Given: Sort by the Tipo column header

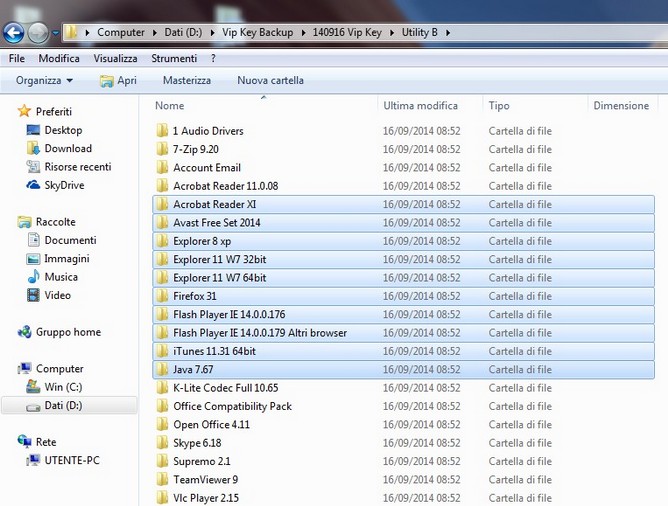Looking at the screenshot, I should [498, 106].
